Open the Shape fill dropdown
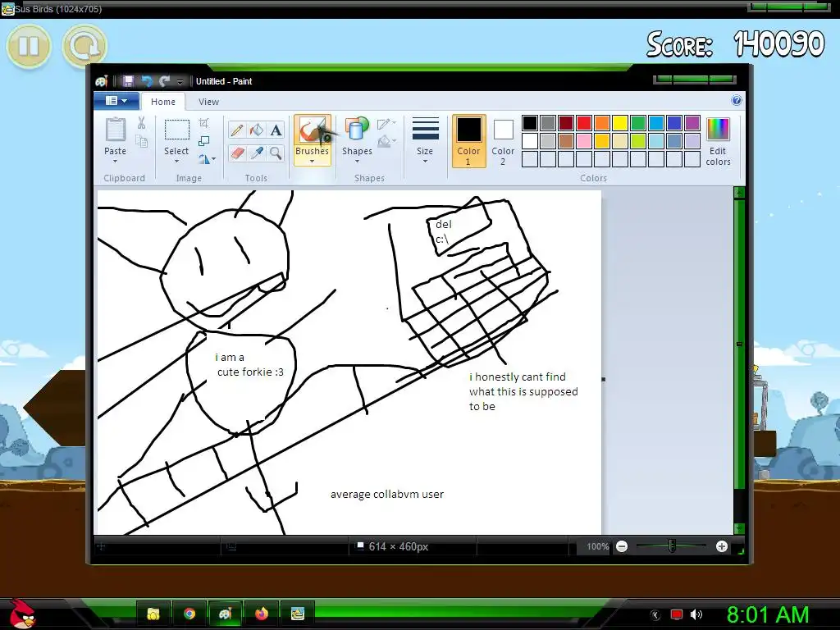Screen dimensions: 840x630 [x=387, y=141]
